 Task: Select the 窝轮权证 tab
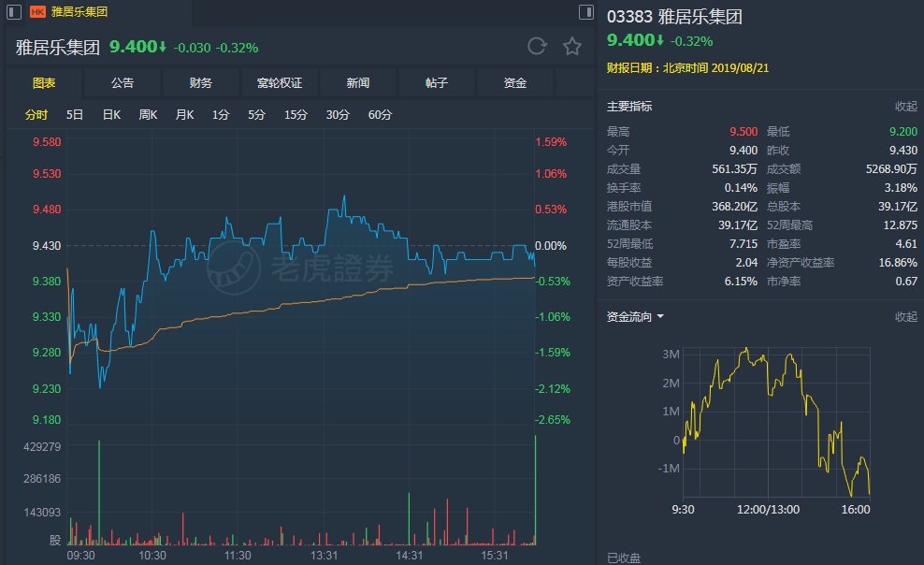point(280,83)
